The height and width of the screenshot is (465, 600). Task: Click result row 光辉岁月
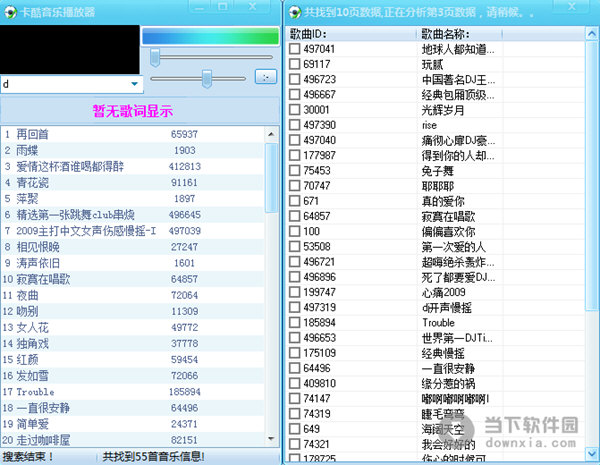(x=436, y=110)
